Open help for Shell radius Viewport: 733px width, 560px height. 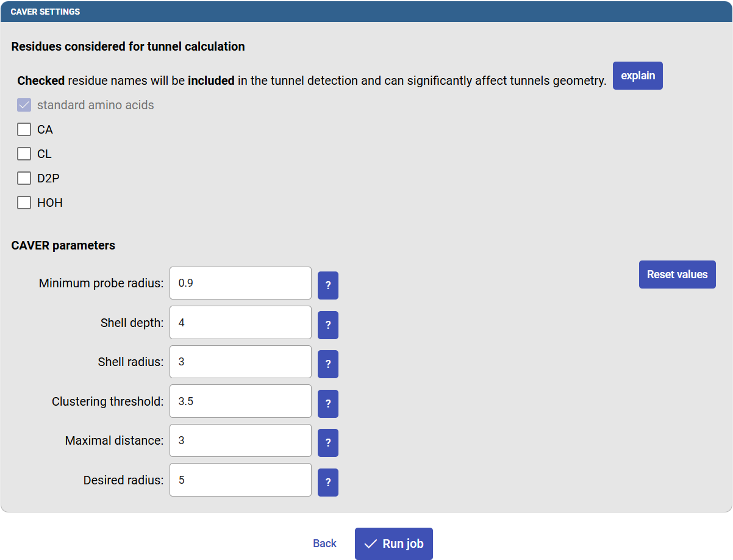pos(327,364)
